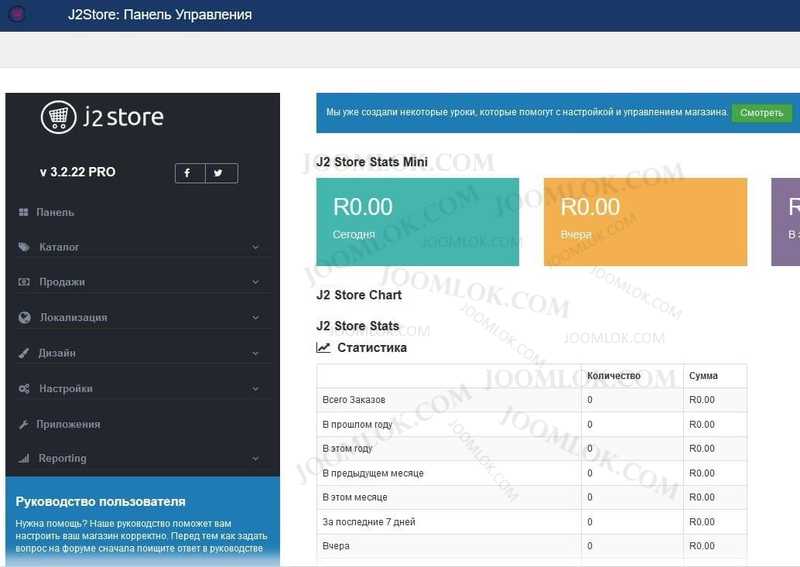The width and height of the screenshot is (800, 567).
Task: Open the Reporting menu item
Action: [x=63, y=458]
